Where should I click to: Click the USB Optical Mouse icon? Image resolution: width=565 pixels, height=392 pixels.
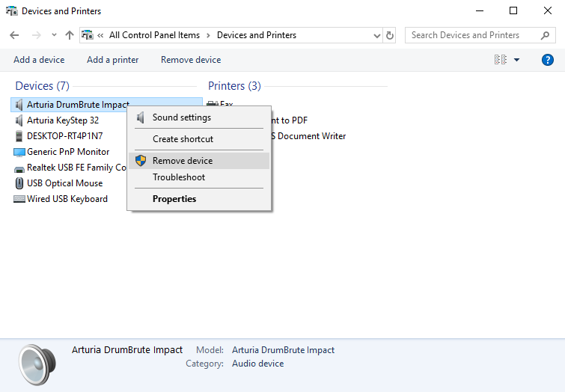(19, 183)
